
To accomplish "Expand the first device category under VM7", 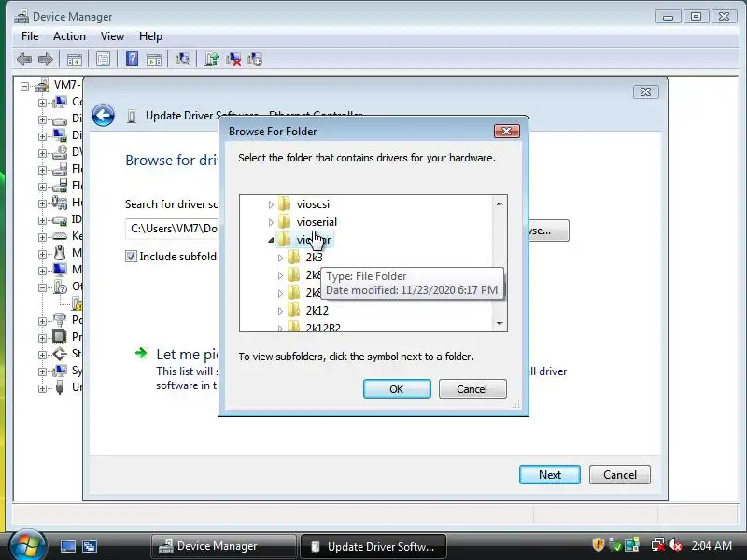I will pyautogui.click(x=42, y=103).
